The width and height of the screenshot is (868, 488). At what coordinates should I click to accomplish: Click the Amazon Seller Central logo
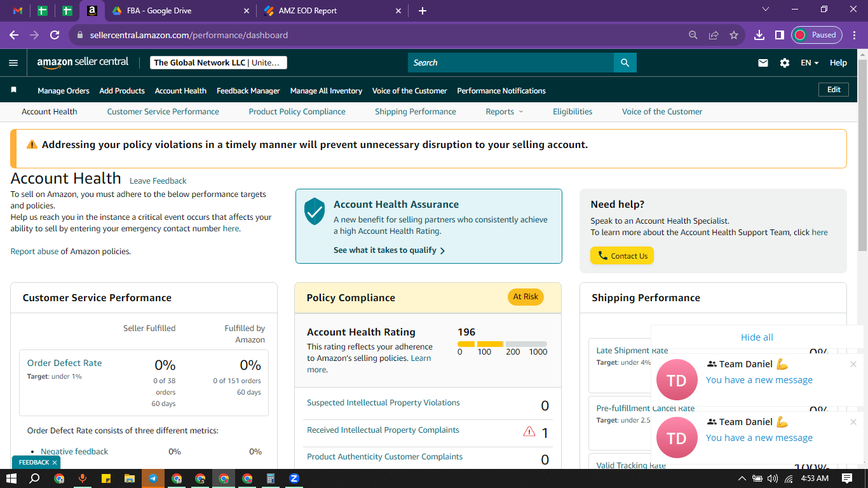[83, 62]
